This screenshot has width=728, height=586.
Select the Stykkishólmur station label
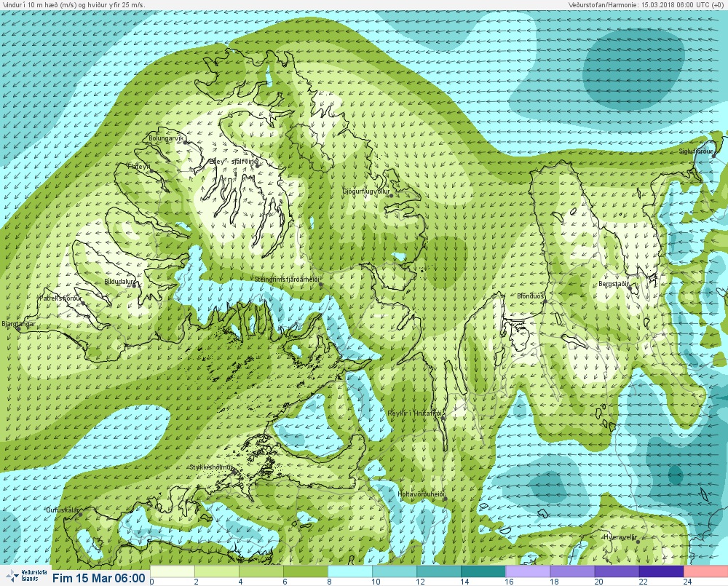[x=211, y=467]
